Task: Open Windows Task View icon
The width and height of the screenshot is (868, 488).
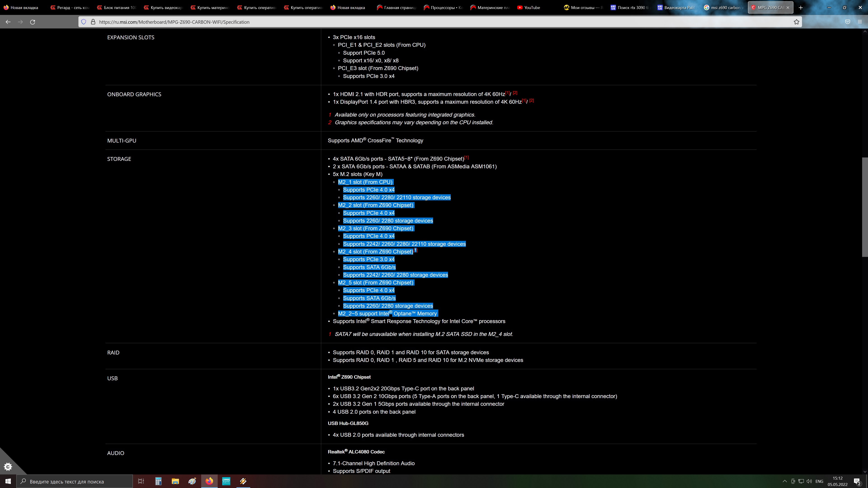Action: (141, 481)
